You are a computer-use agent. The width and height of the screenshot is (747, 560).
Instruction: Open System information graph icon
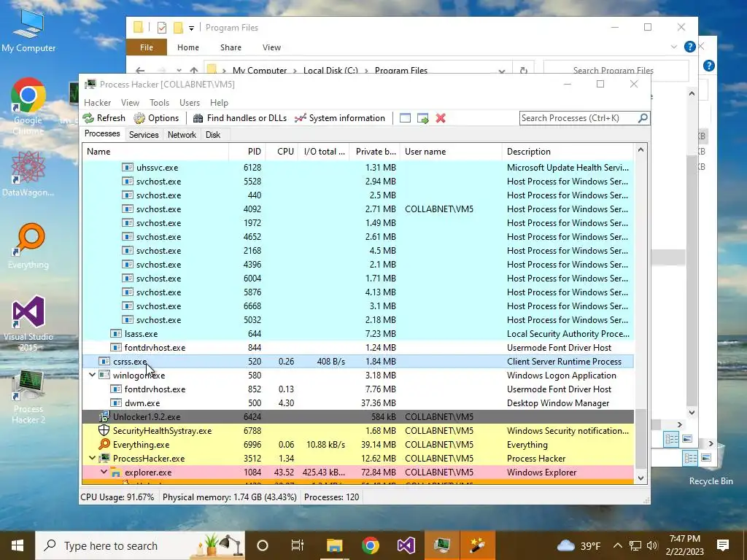click(300, 118)
